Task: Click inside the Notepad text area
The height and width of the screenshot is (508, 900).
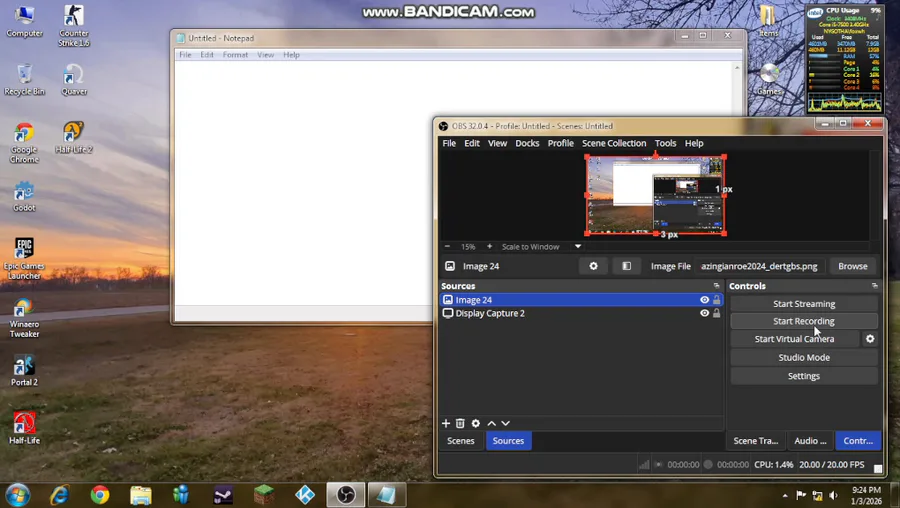Action: 304,184
